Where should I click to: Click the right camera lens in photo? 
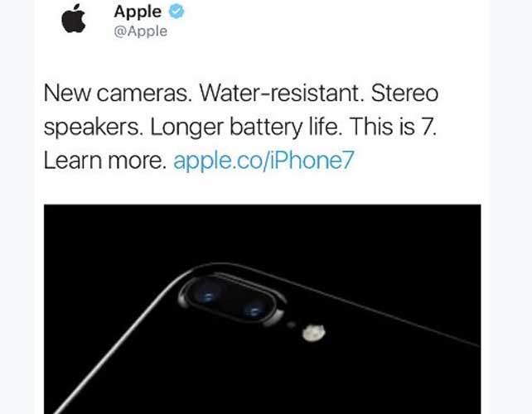[253, 311]
